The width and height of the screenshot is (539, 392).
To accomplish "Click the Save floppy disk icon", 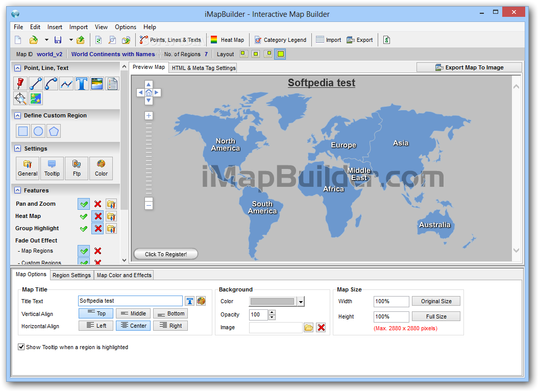I will point(58,40).
